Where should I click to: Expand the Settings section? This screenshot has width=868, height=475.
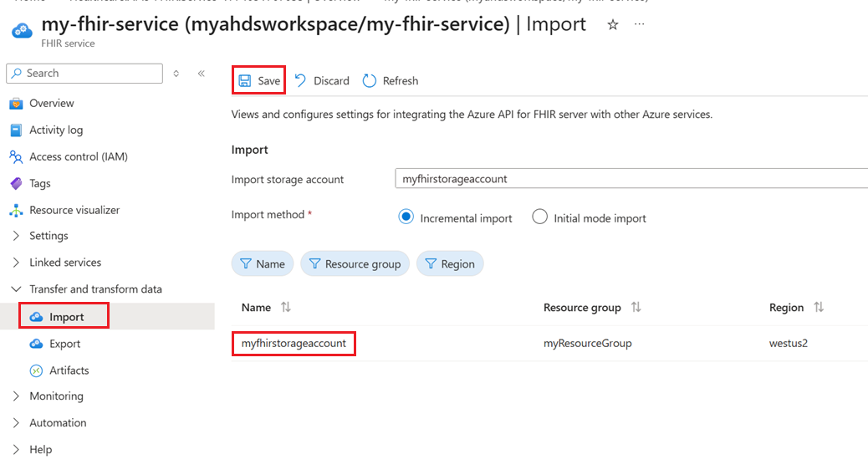pos(49,235)
